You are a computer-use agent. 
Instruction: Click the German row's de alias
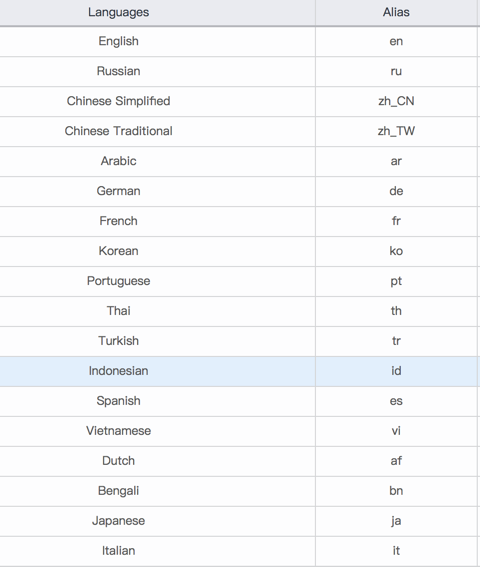pyautogui.click(x=396, y=191)
